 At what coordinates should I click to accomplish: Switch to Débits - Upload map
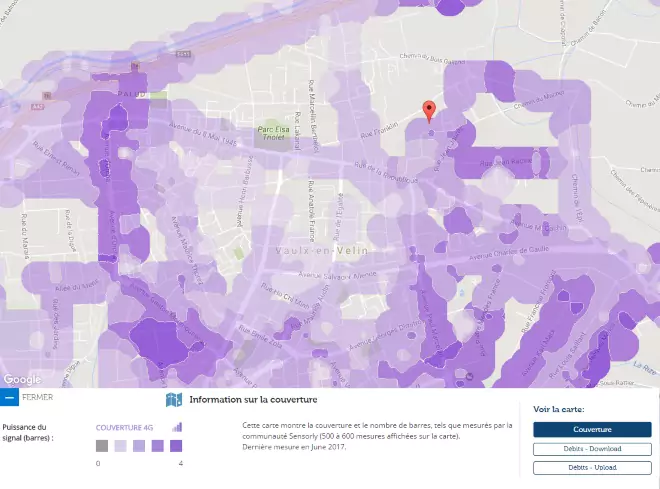pos(592,467)
